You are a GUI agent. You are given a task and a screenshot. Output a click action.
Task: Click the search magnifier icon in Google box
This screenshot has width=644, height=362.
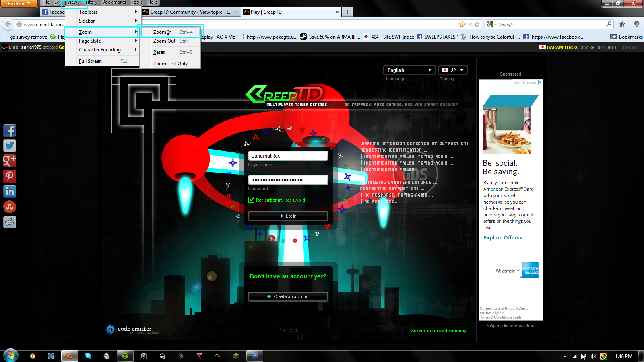coord(609,24)
